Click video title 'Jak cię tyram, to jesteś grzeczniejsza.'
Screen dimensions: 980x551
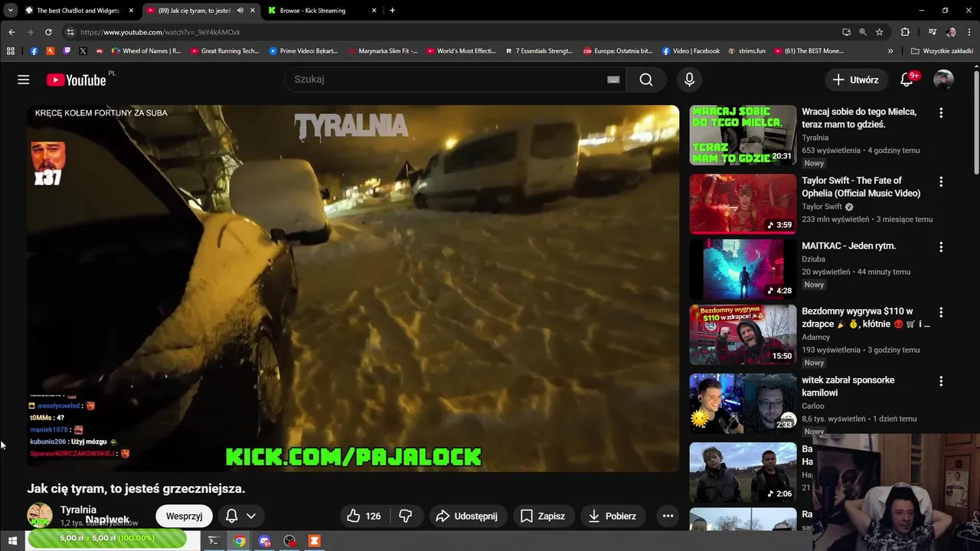[x=136, y=488]
